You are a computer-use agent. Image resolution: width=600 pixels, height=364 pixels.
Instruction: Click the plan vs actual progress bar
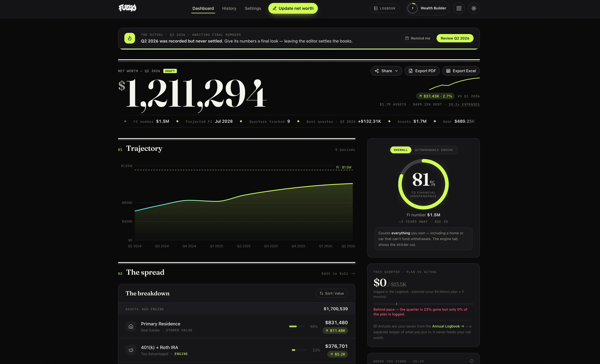click(x=423, y=304)
